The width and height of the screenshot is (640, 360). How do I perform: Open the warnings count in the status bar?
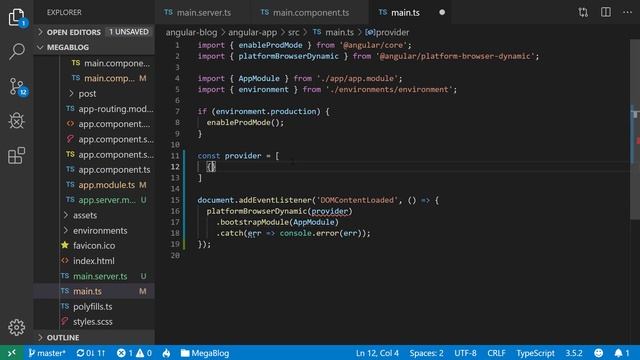[144, 353]
